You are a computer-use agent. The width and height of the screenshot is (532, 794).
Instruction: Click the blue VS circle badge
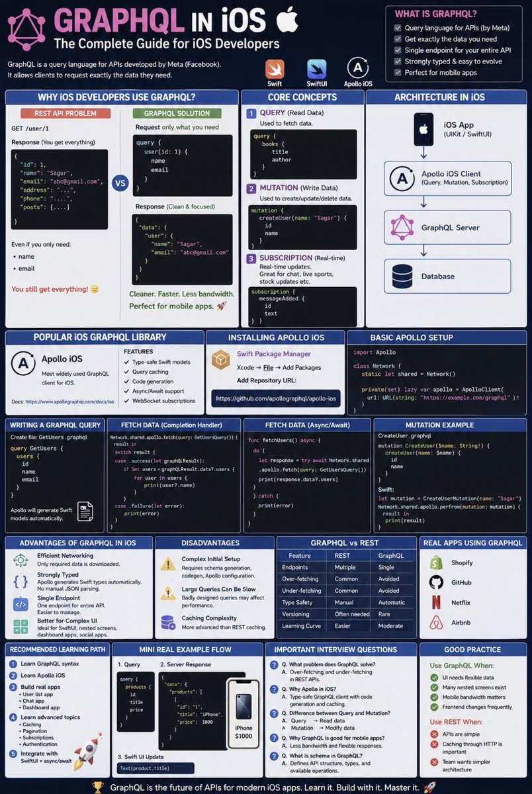point(120,183)
